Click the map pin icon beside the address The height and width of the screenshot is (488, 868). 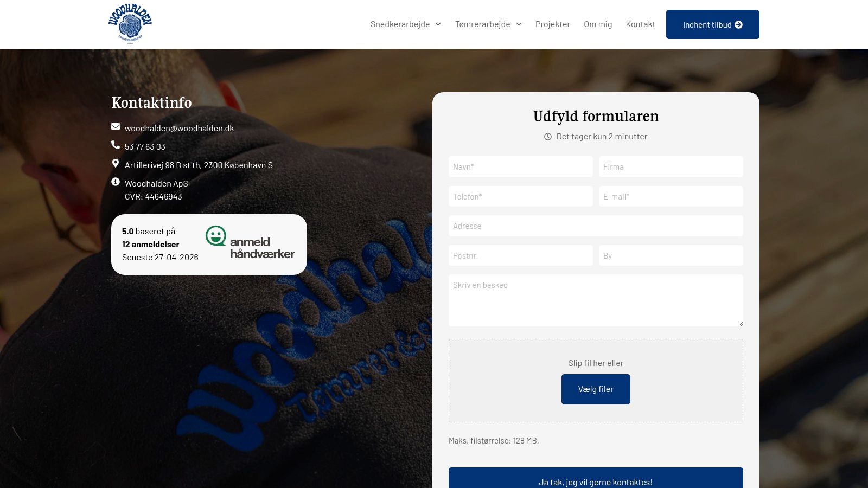[x=116, y=163]
